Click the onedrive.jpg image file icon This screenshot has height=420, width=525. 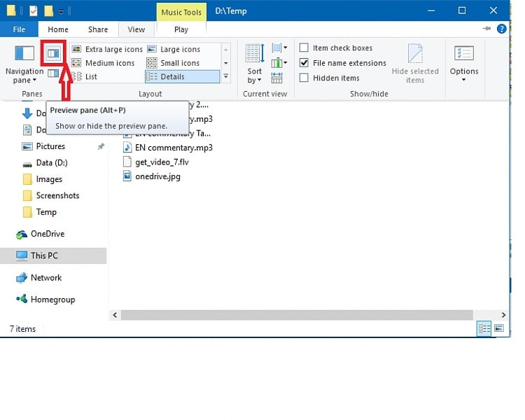click(127, 176)
